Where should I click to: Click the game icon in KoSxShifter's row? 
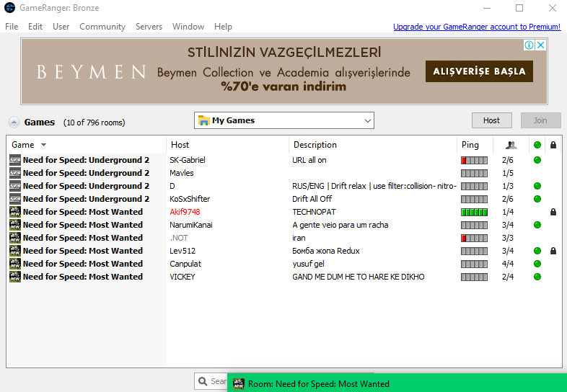(15, 199)
